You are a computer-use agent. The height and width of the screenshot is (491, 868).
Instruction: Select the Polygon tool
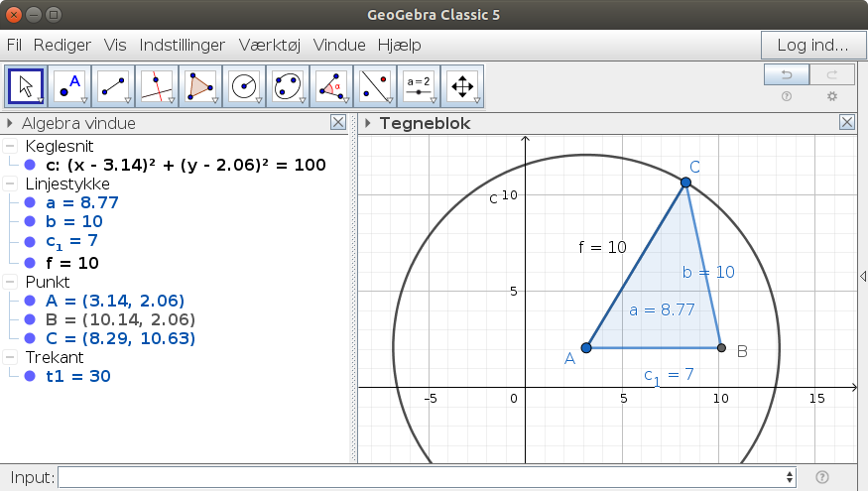point(200,86)
